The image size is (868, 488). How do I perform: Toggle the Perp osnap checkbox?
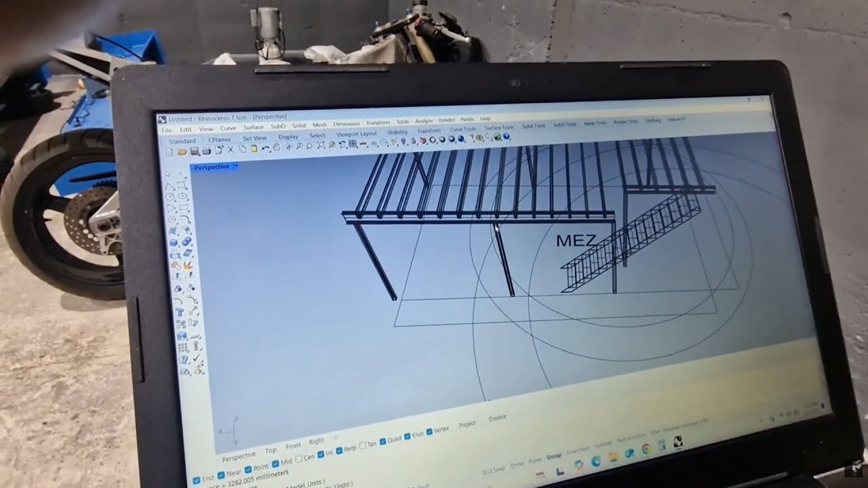(339, 450)
